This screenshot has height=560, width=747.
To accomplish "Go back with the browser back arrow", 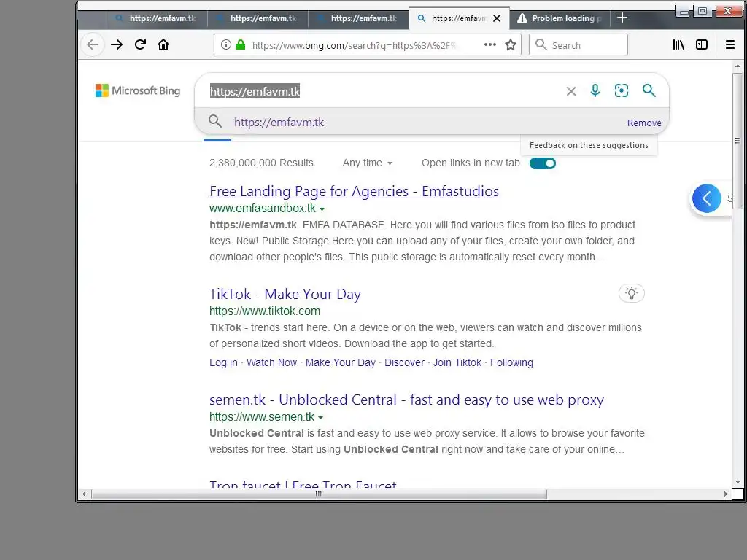I will point(93,44).
